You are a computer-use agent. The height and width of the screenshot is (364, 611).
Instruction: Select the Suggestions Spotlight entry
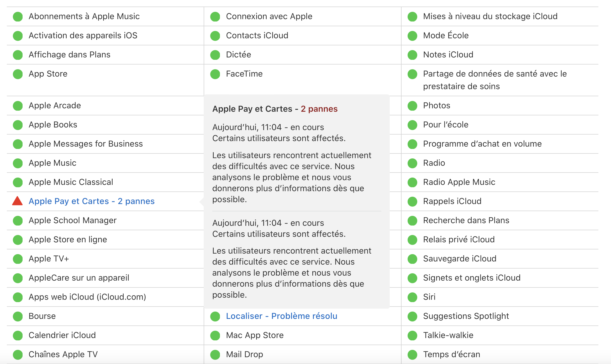click(x=466, y=316)
